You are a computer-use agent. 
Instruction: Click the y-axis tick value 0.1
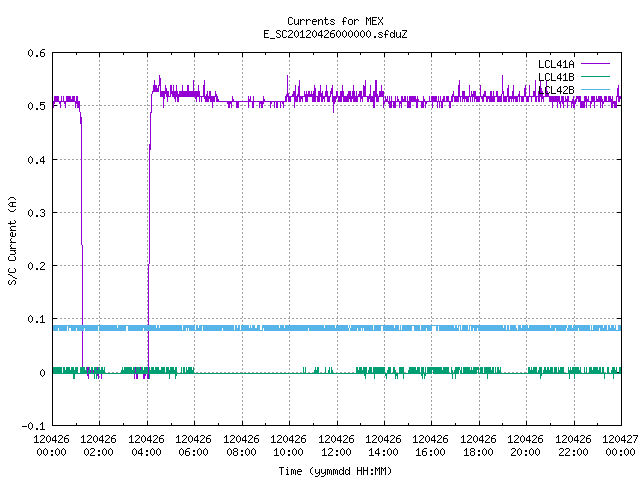tap(36, 319)
